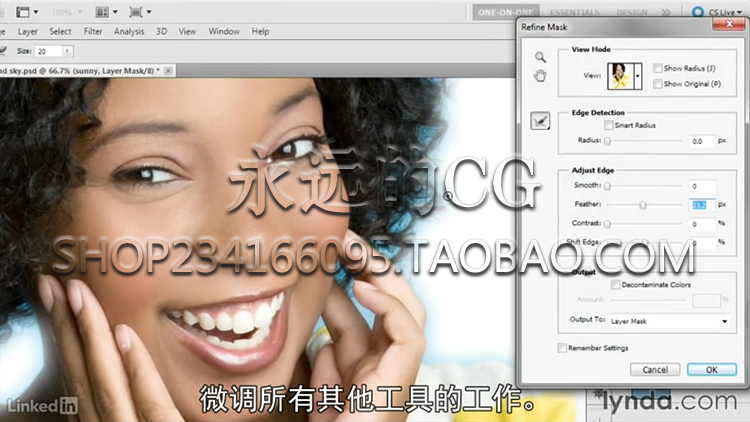Check Remember Settings option
The height and width of the screenshot is (422, 750).
point(562,348)
